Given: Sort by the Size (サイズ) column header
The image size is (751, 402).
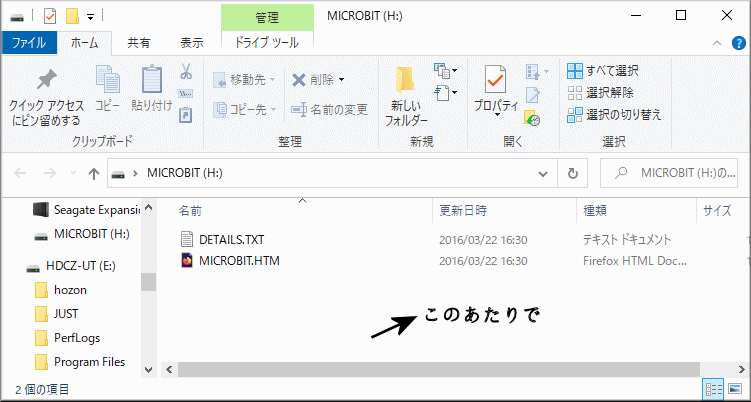Looking at the screenshot, I should pyautogui.click(x=717, y=210).
